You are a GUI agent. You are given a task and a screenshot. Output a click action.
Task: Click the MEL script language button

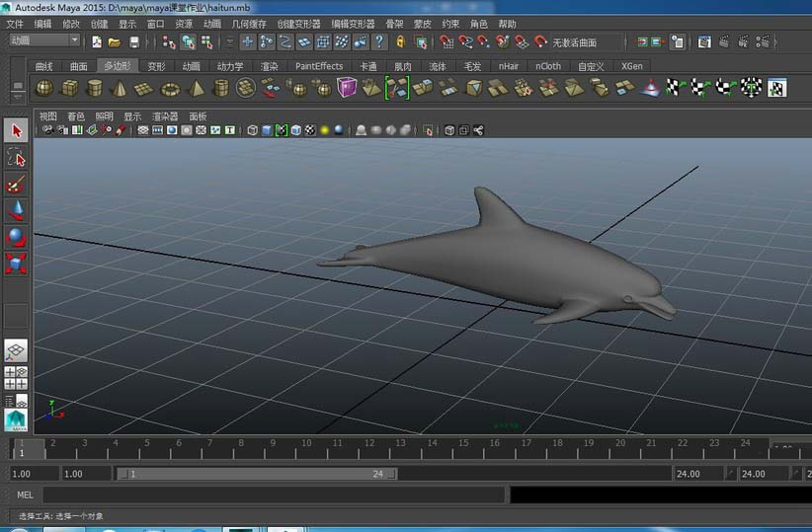[24, 494]
